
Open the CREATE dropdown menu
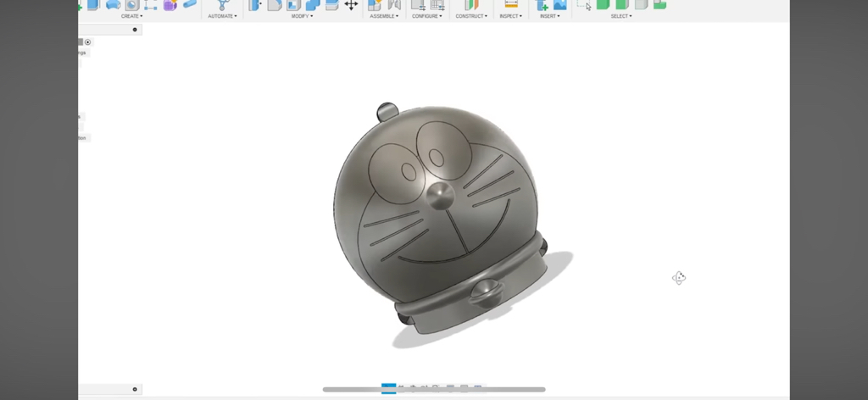point(131,16)
